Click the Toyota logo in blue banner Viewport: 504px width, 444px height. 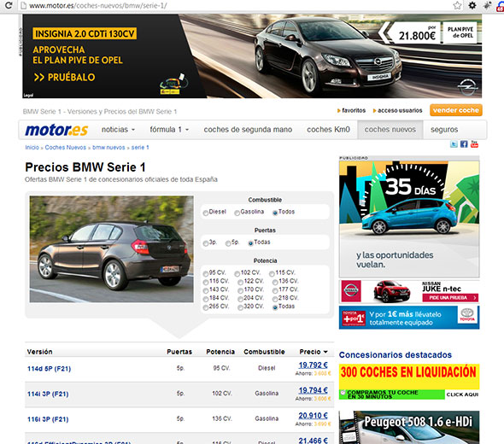(x=467, y=315)
